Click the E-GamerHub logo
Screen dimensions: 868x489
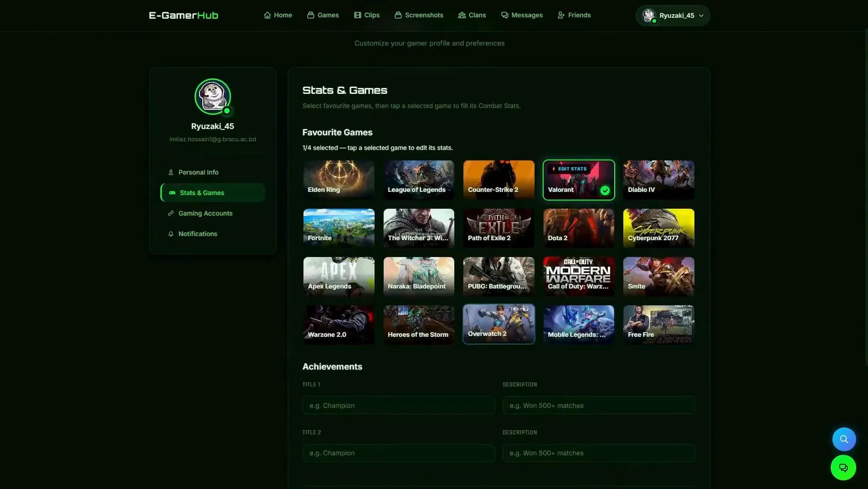[184, 15]
